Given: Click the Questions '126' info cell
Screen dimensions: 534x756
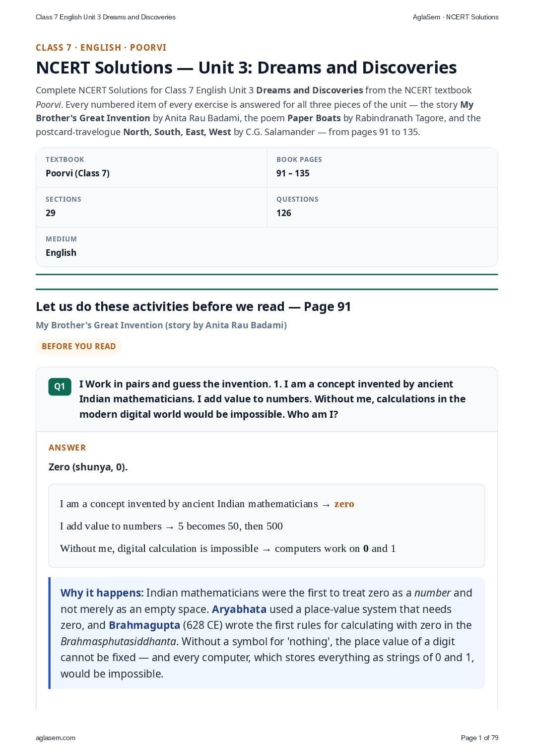Looking at the screenshot, I should [x=382, y=207].
